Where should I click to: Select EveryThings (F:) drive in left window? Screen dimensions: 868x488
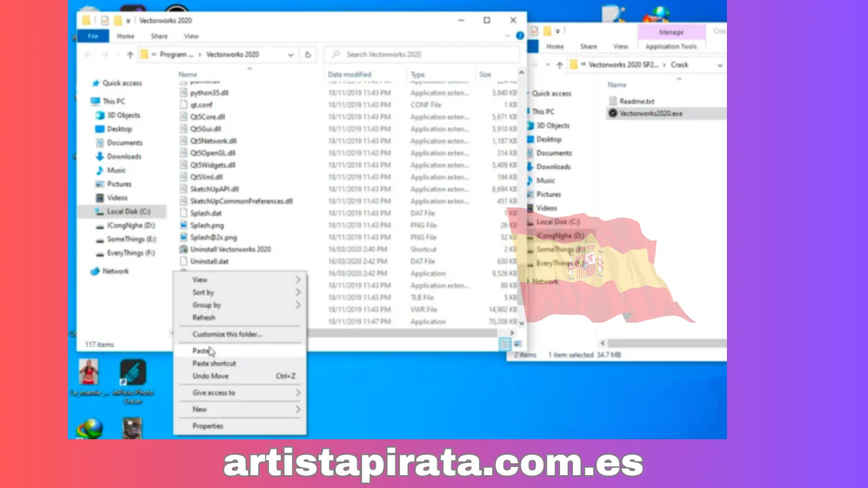point(125,253)
